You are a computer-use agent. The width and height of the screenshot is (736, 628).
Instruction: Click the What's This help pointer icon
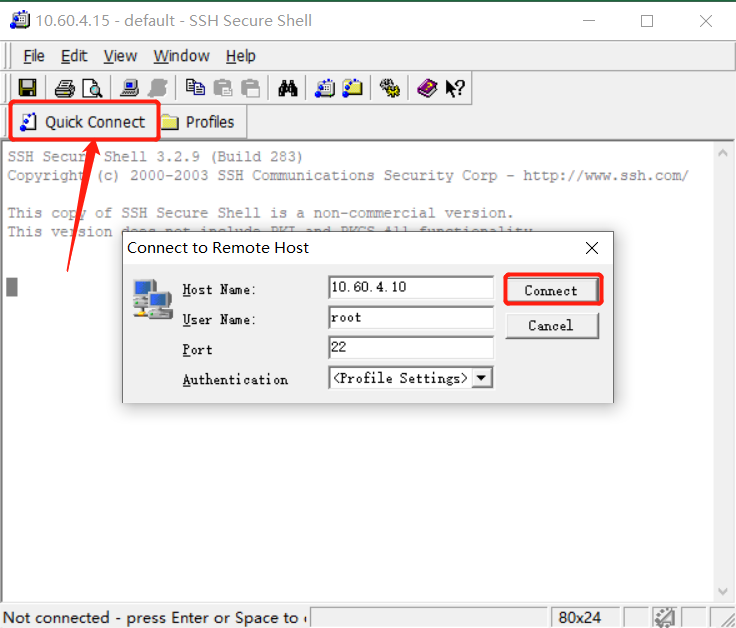click(x=454, y=88)
